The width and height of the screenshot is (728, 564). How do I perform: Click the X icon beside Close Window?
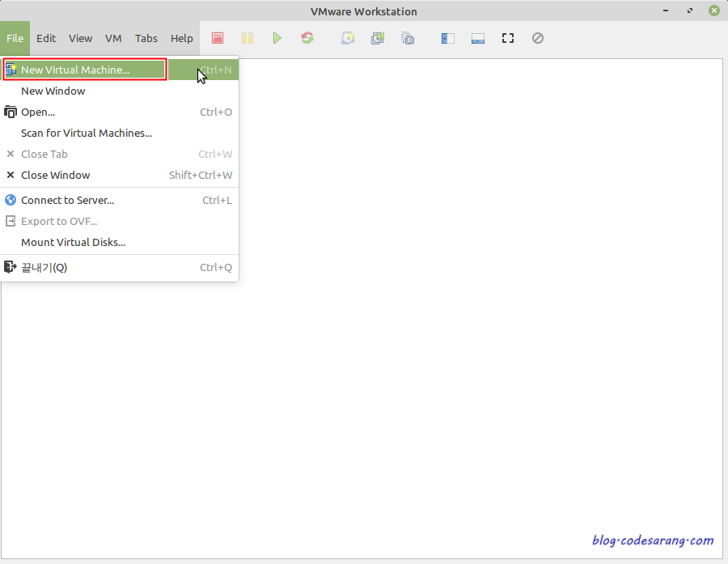(x=11, y=175)
